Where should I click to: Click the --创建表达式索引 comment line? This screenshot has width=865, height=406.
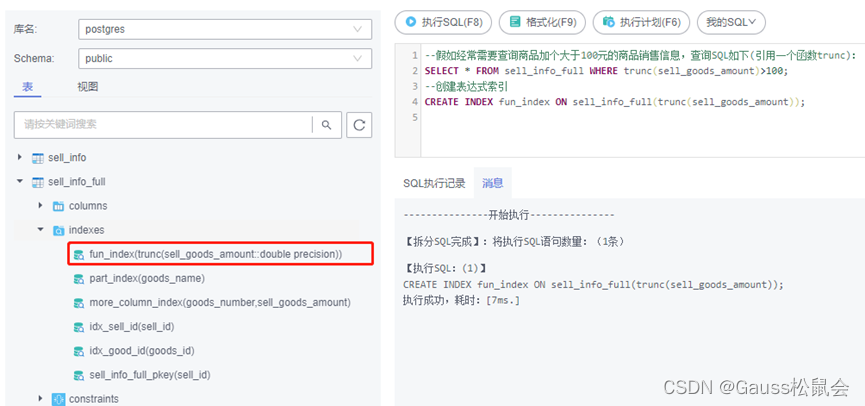point(467,87)
